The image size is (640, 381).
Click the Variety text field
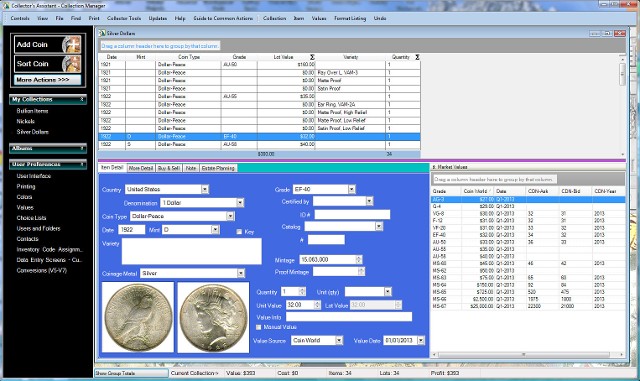tap(191, 251)
